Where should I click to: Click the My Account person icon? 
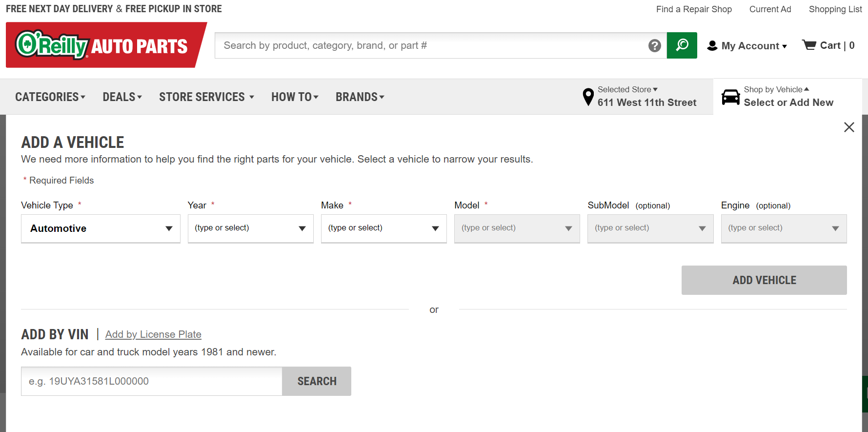click(712, 45)
